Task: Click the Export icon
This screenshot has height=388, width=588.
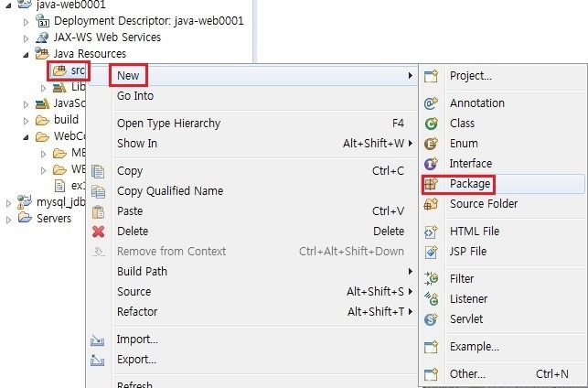Action: 98,361
